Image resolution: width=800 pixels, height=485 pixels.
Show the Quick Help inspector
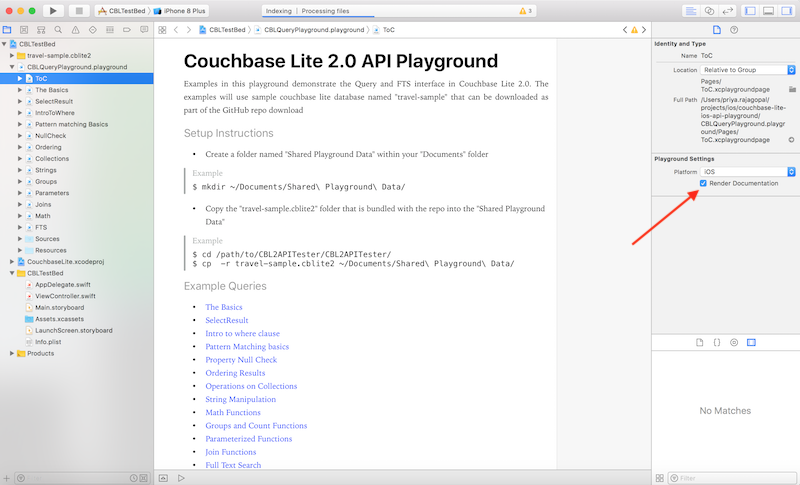coord(734,30)
